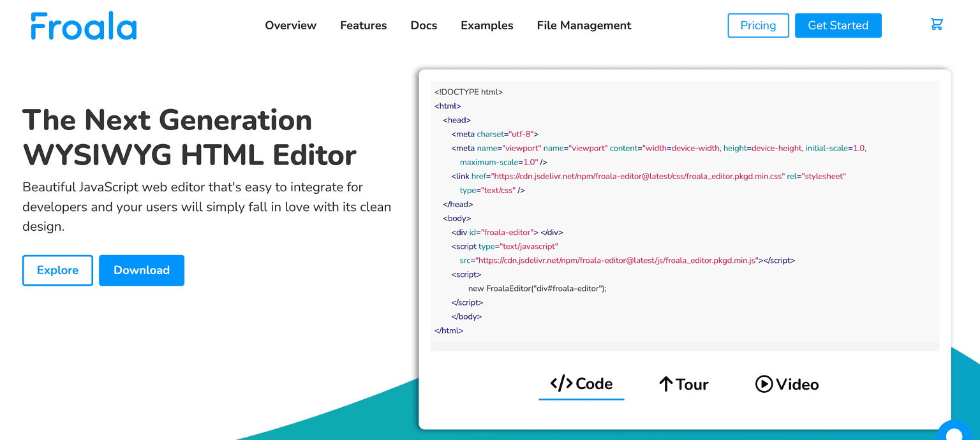Switch to the Video tab
The width and height of the screenshot is (980, 440).
coord(787,385)
